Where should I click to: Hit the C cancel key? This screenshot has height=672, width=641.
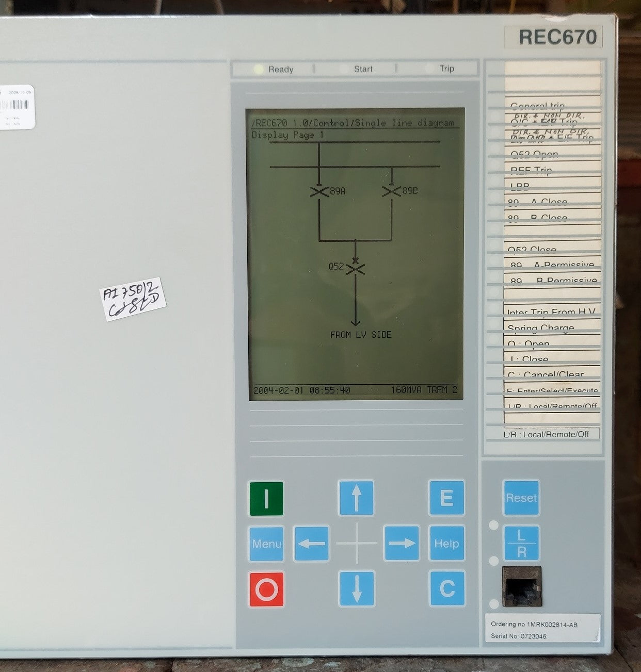(x=447, y=588)
